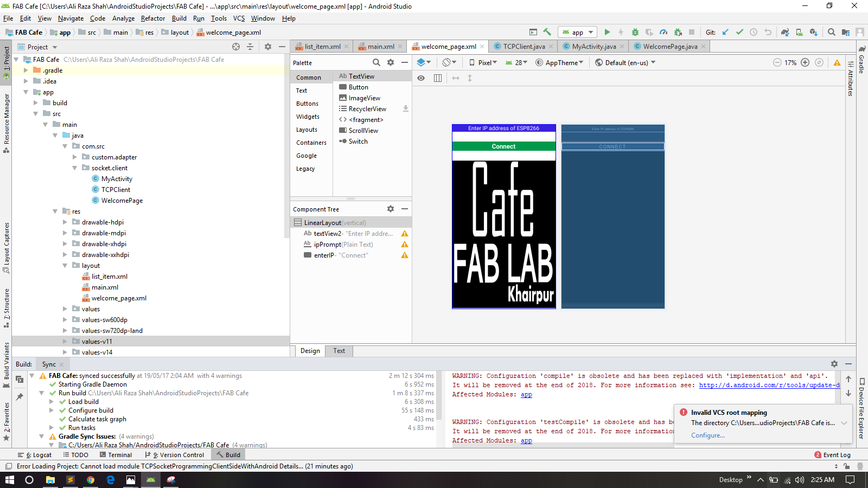This screenshot has height=488, width=868.
Task: Open the Default (en-us) locale dropdown
Action: point(626,62)
